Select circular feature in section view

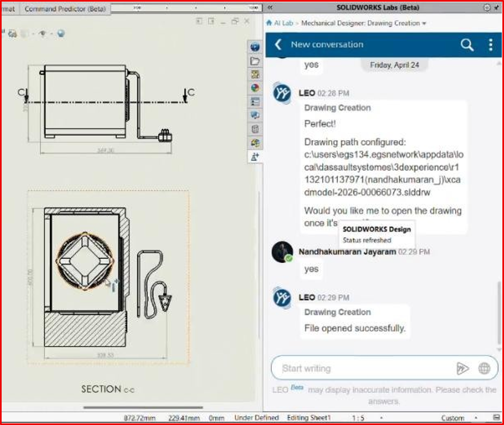pyautogui.click(x=85, y=261)
